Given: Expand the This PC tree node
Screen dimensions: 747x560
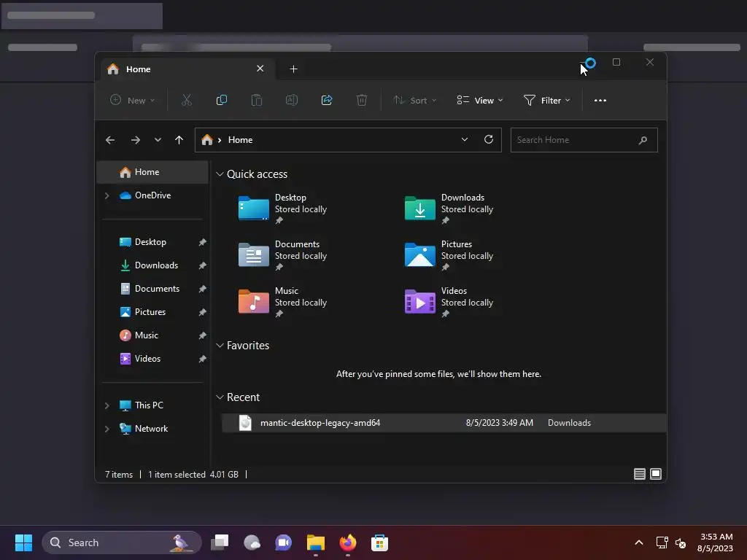Looking at the screenshot, I should [107, 405].
